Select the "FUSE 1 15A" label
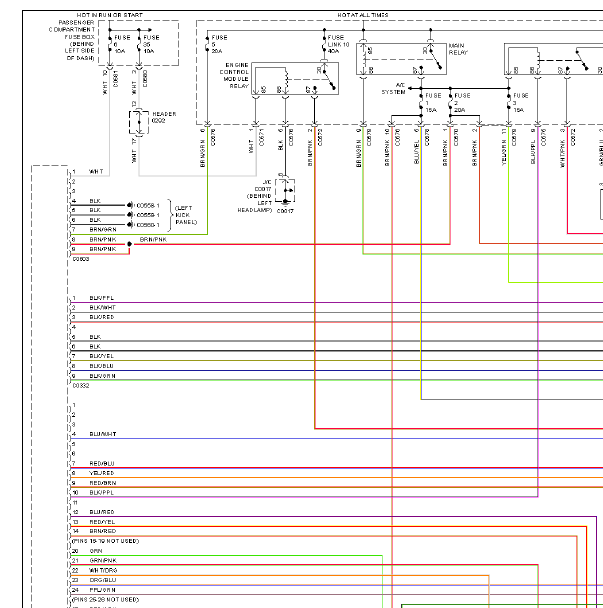Image resolution: width=603 pixels, height=608 pixels. click(433, 103)
